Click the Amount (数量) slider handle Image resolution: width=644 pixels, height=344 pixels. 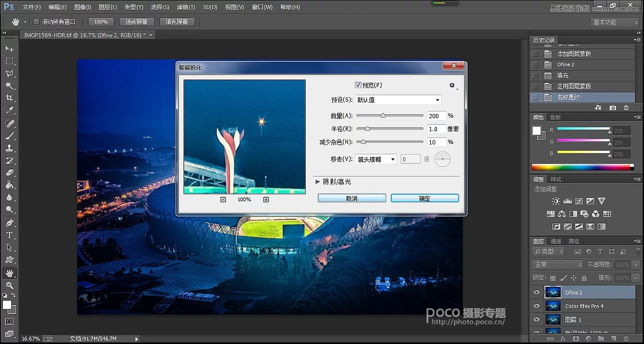pos(383,116)
